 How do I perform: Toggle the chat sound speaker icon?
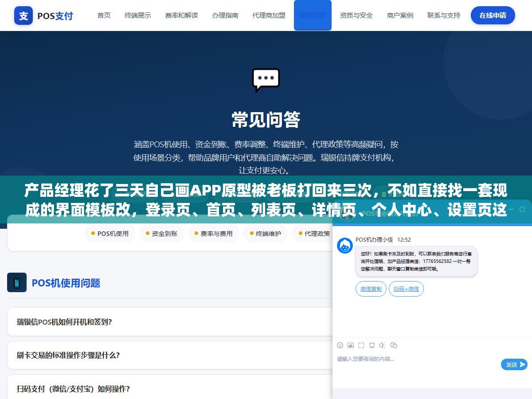click(x=383, y=345)
